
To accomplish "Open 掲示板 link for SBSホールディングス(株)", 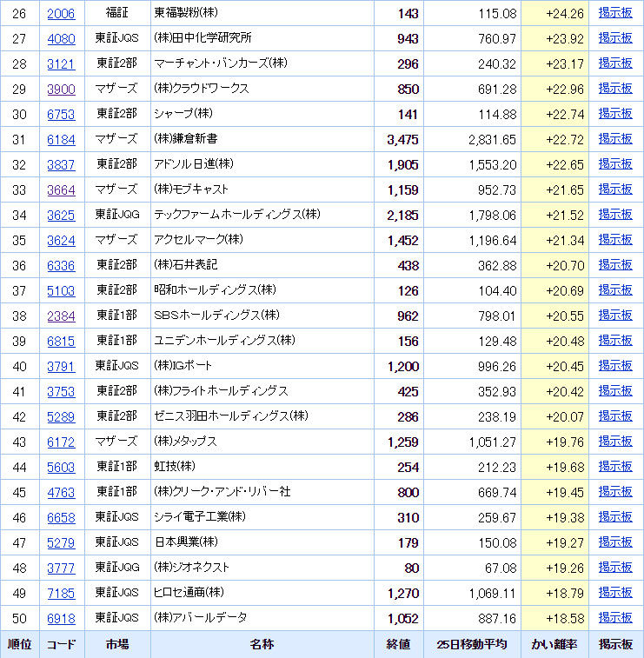I will 615,316.
